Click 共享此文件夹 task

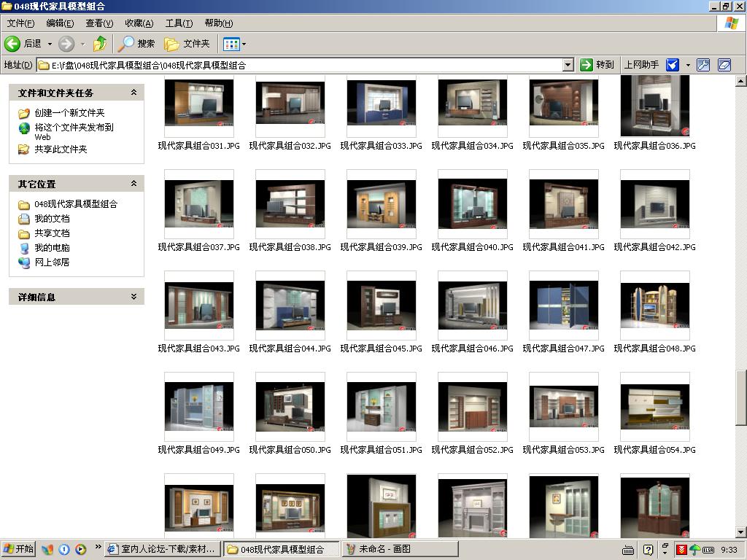coord(61,149)
